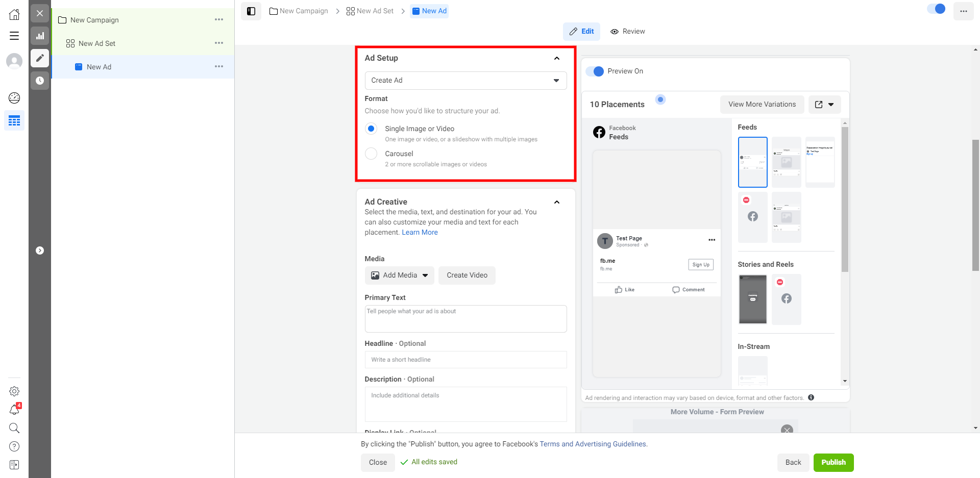980x478 pixels.
Task: Open the top-right more options ellipsis
Action: (x=963, y=11)
